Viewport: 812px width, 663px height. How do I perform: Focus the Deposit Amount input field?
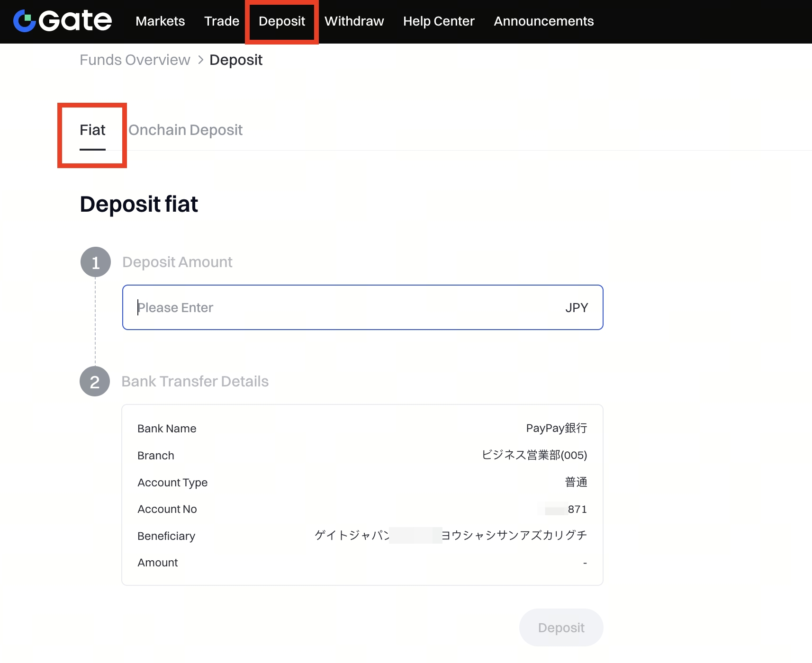tap(341, 307)
